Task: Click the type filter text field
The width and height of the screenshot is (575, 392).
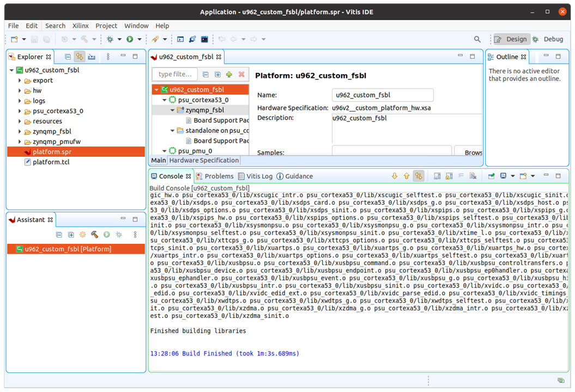Action: click(175, 75)
